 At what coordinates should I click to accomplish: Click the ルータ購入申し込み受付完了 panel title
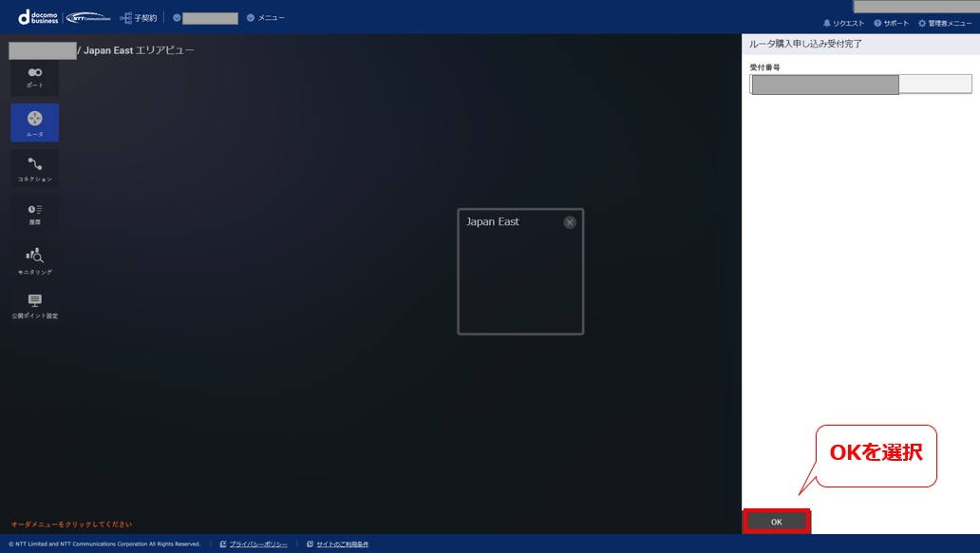pos(805,44)
